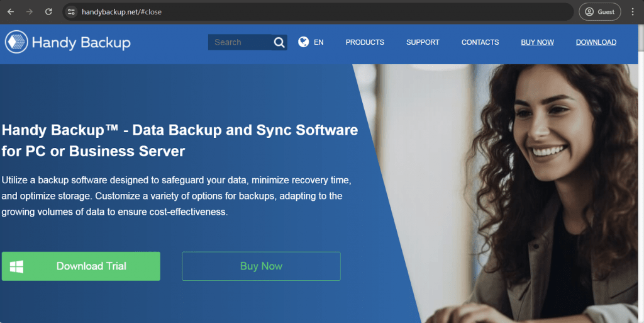Reload the current page
644x323 pixels.
[48, 12]
